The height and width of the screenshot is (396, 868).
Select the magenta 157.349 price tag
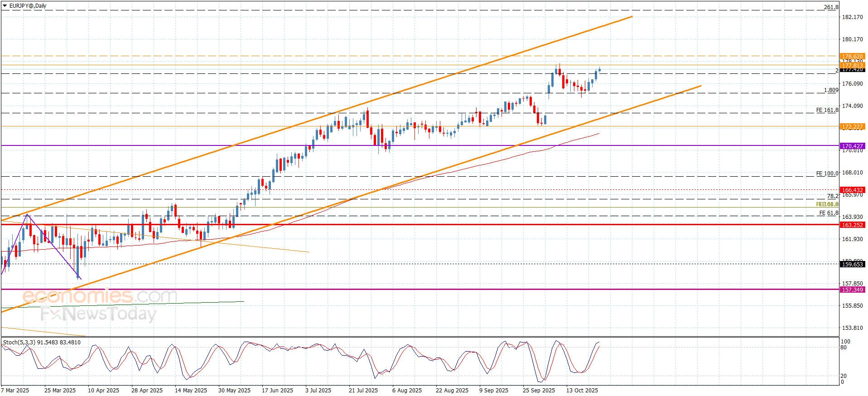[852, 290]
